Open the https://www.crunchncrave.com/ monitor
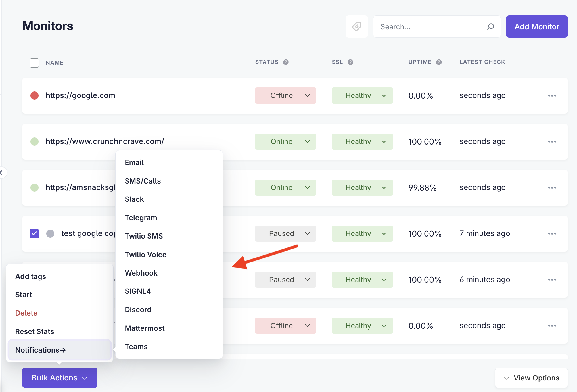 coord(105,141)
